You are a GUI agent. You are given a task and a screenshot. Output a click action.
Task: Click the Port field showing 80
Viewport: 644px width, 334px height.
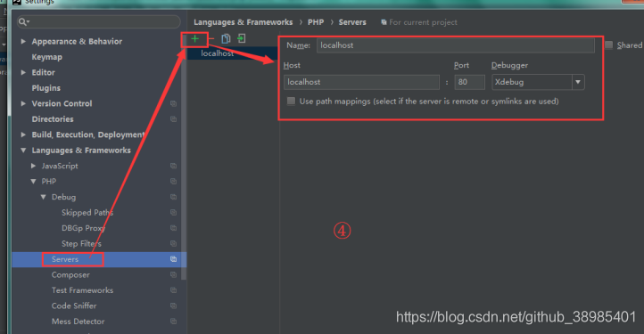(470, 82)
